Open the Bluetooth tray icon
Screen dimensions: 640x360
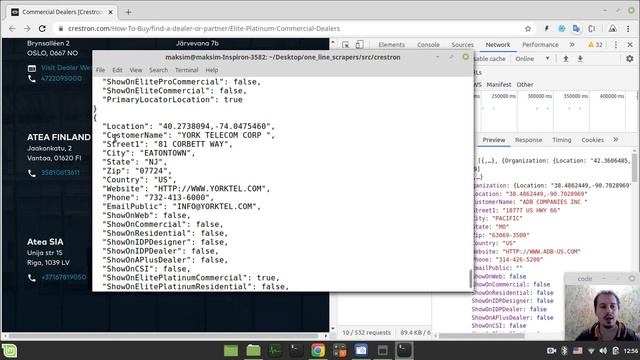[x=564, y=351]
